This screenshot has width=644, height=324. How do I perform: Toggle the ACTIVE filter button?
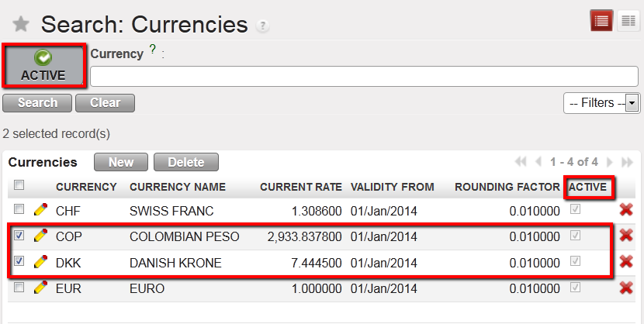pos(43,66)
